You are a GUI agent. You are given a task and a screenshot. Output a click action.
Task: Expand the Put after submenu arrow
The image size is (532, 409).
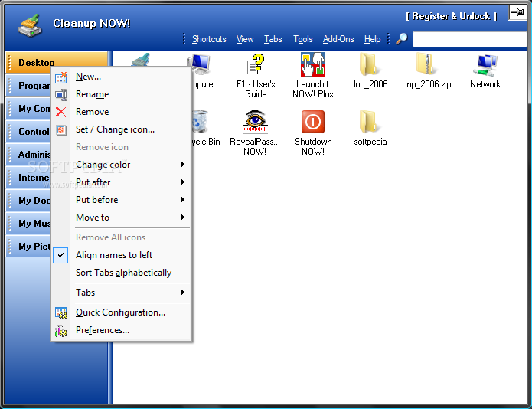tap(183, 182)
